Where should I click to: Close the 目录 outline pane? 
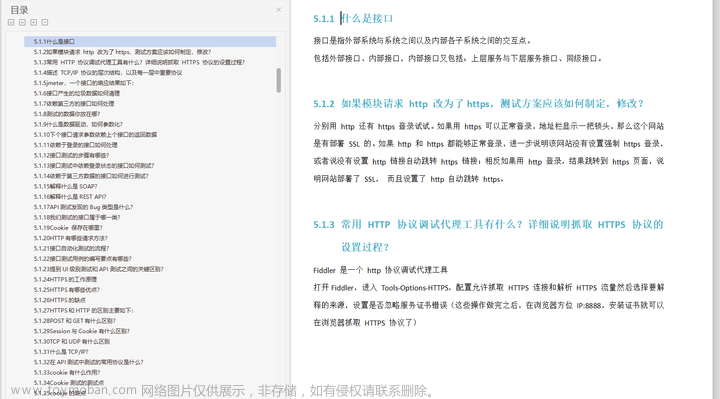pyautogui.click(x=278, y=10)
